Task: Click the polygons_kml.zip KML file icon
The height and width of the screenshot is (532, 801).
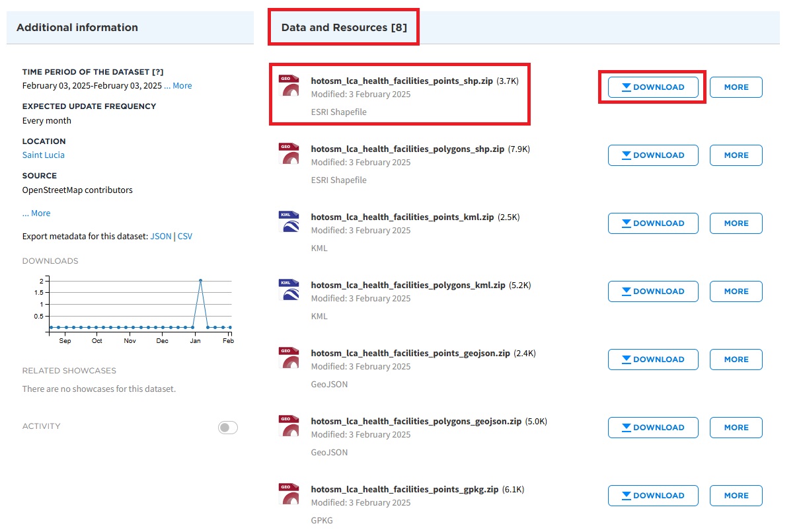Action: click(289, 290)
